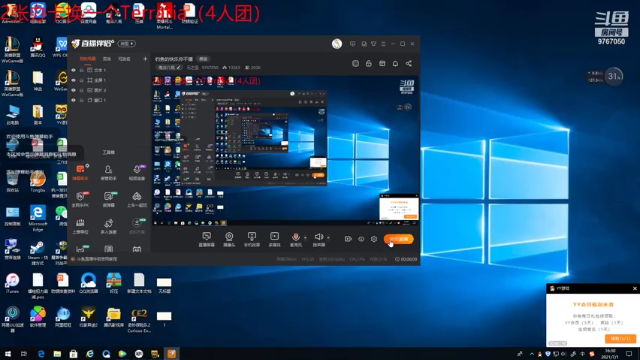
Task: Open the 多人连麦 tool in the toolbox
Action: pyautogui.click(x=108, y=226)
